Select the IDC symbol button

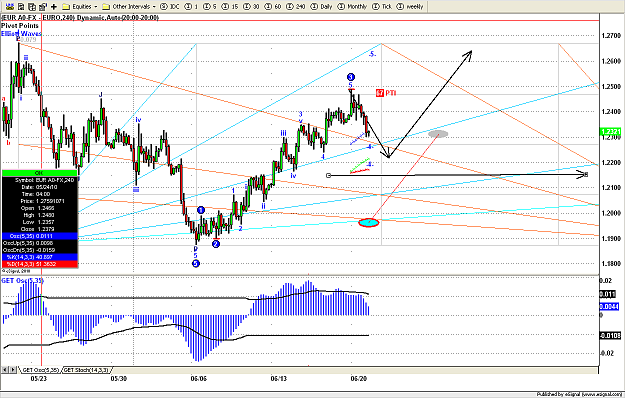[170, 6]
